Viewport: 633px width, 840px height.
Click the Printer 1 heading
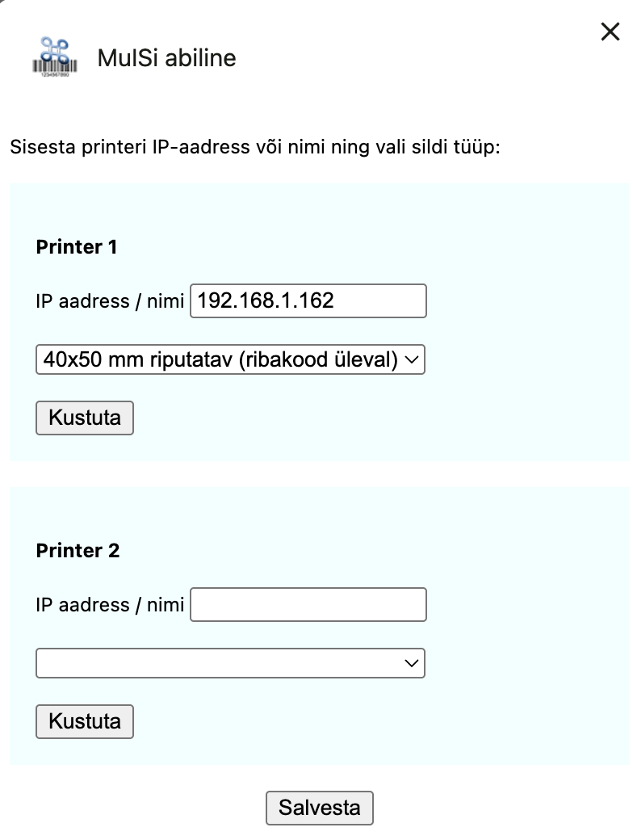(x=77, y=247)
